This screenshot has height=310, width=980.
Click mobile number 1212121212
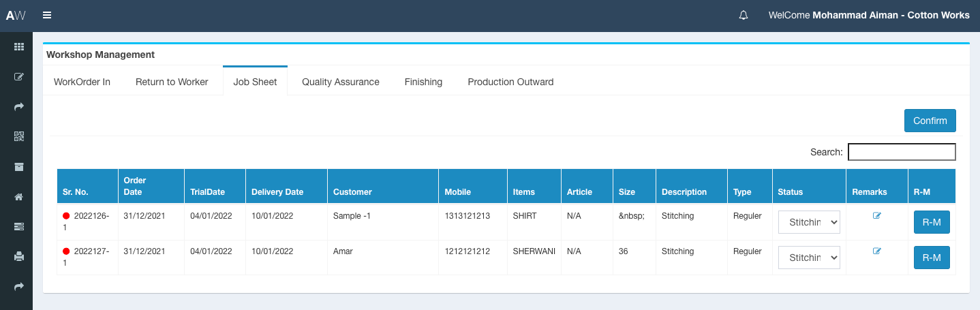(x=468, y=251)
